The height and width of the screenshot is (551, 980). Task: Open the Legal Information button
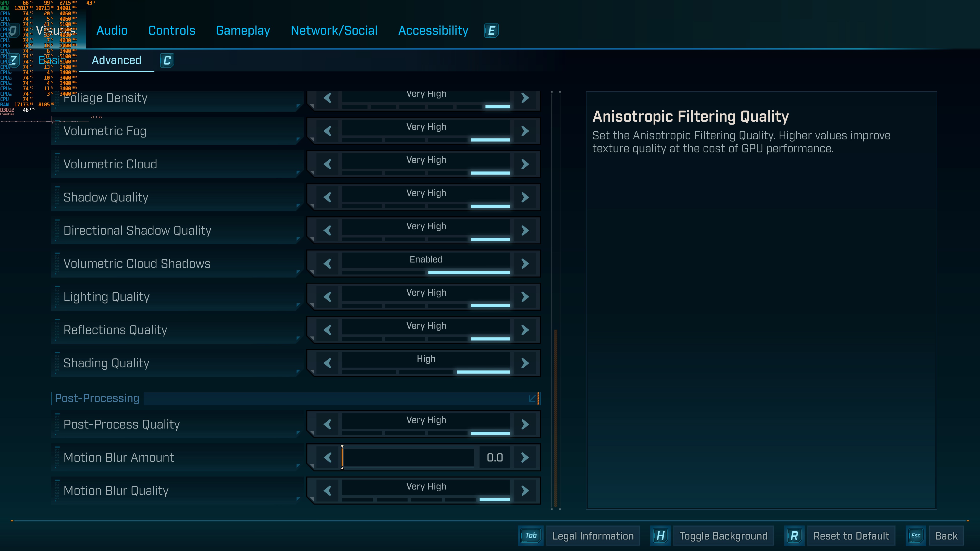(x=593, y=536)
